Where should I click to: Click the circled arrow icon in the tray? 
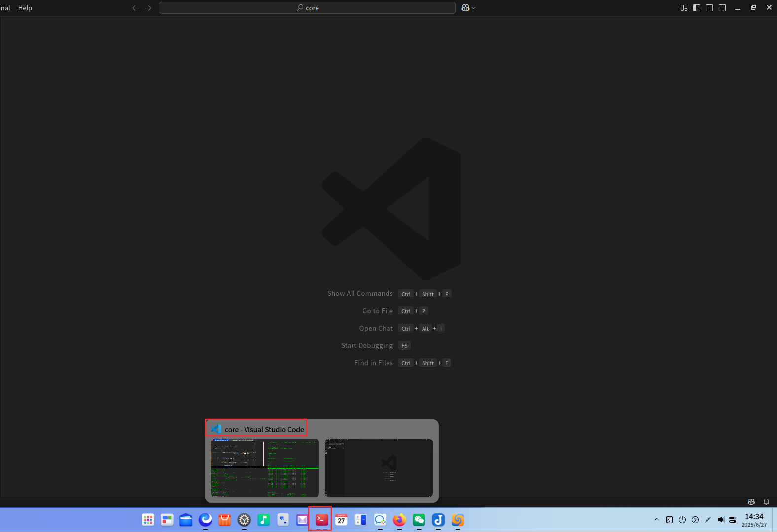(695, 520)
